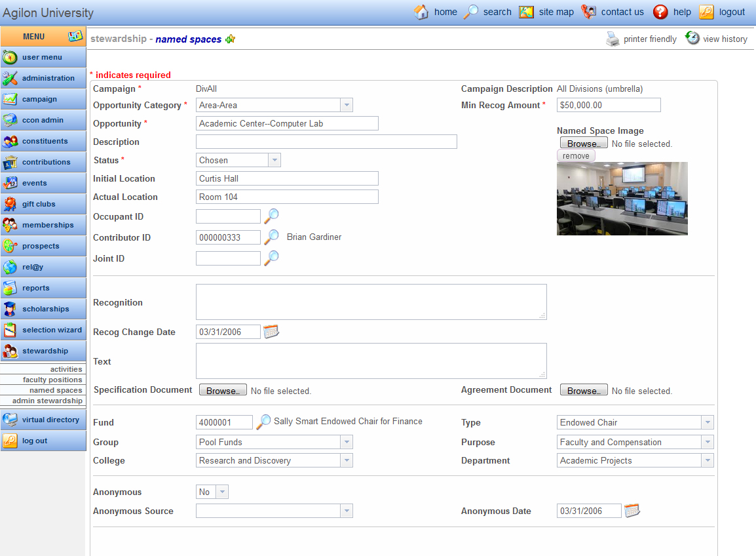This screenshot has height=556, width=756.
Task: Click the home icon in top navigation
Action: coord(421,11)
